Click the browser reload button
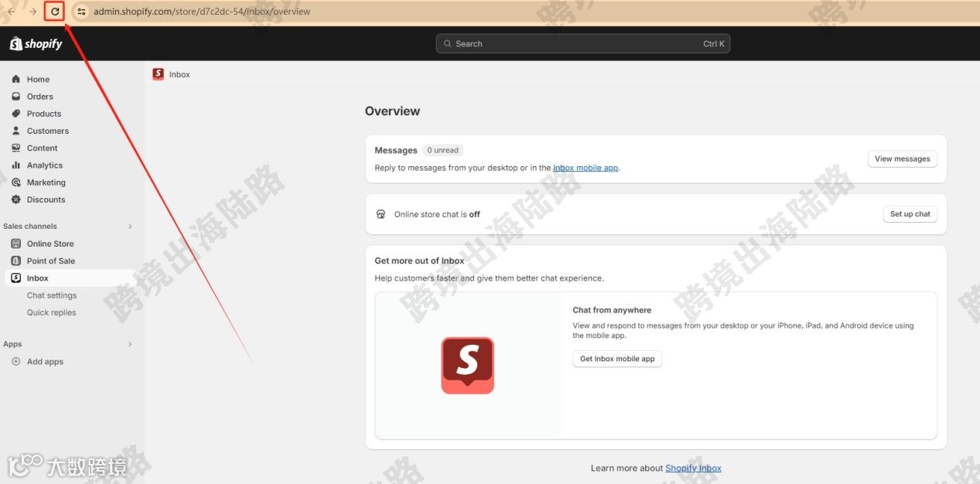Viewport: 980px width, 484px height. pos(55,12)
